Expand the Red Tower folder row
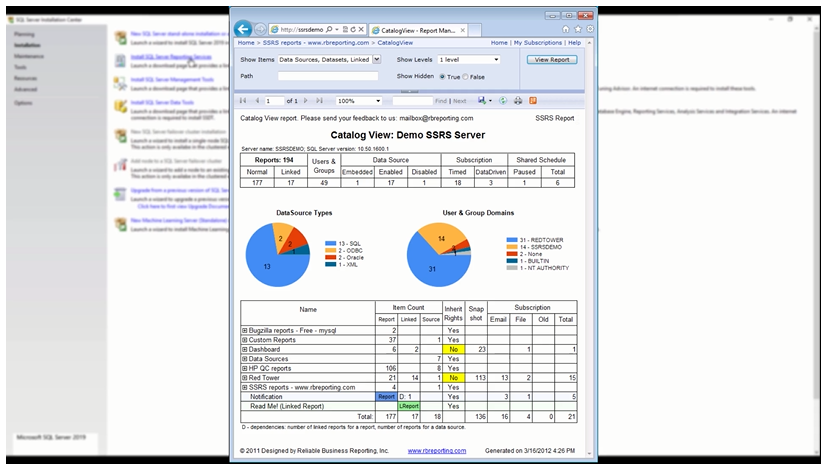 point(244,377)
